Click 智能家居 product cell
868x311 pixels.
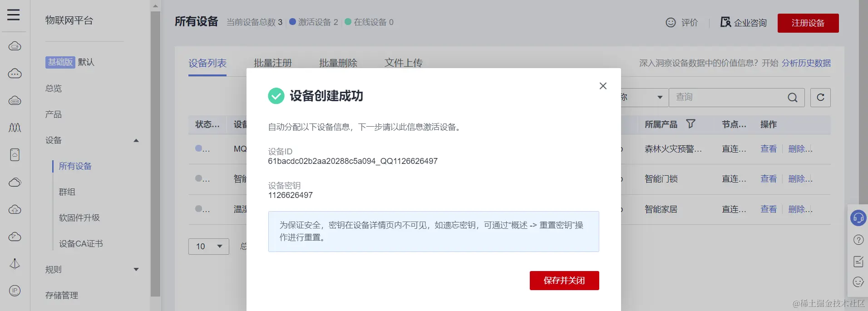click(x=661, y=209)
